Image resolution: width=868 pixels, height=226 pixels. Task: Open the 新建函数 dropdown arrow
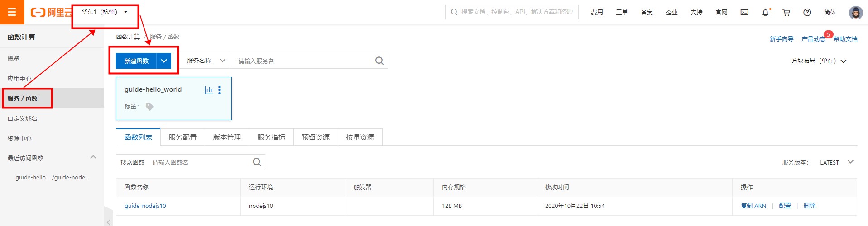click(164, 61)
